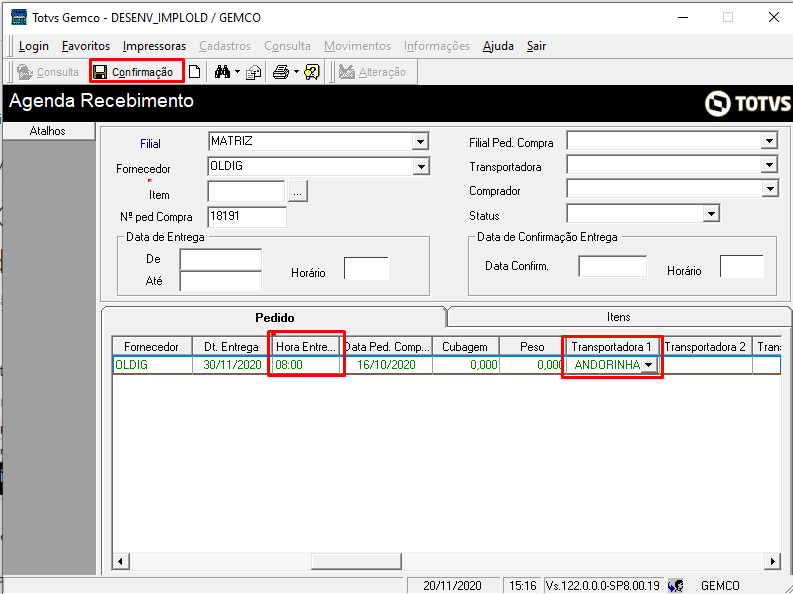The height and width of the screenshot is (594, 793).
Task: Click the Data Confirm. field
Action: click(x=612, y=266)
